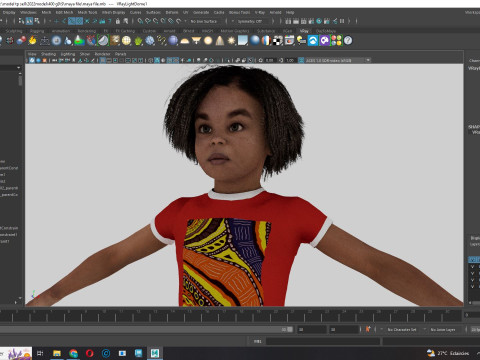Open the Edit Mesh menu
Image resolution: width=480 pixels, height=360 pixels.
64,12
